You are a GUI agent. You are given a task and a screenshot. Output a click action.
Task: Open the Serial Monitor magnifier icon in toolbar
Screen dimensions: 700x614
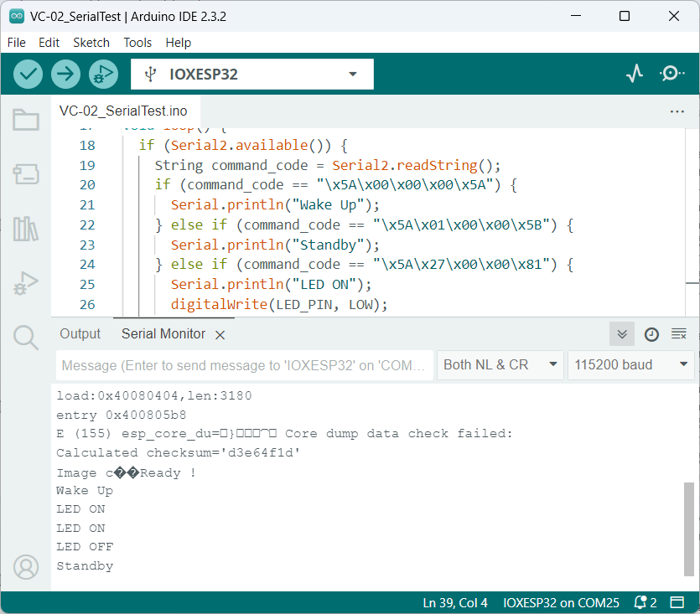click(x=671, y=74)
